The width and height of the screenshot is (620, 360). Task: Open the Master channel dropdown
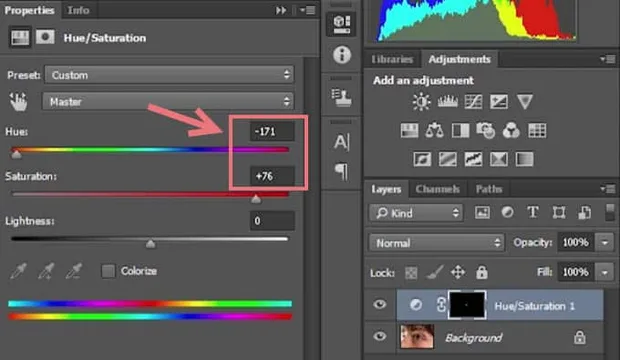pyautogui.click(x=168, y=102)
